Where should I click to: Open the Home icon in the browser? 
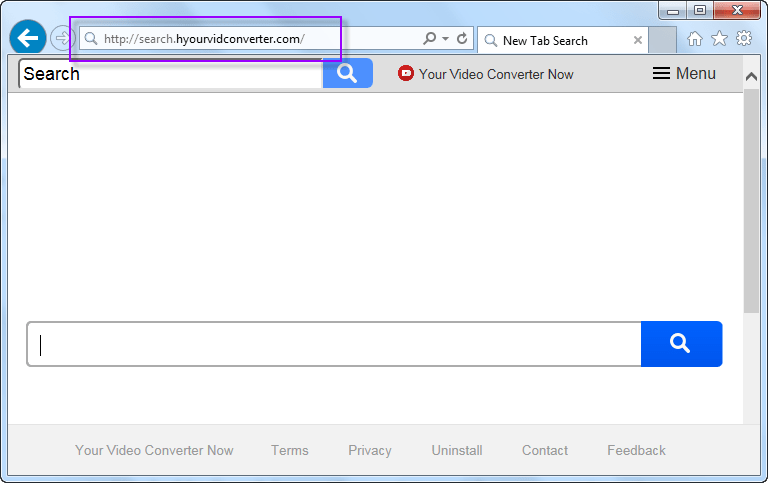point(695,38)
